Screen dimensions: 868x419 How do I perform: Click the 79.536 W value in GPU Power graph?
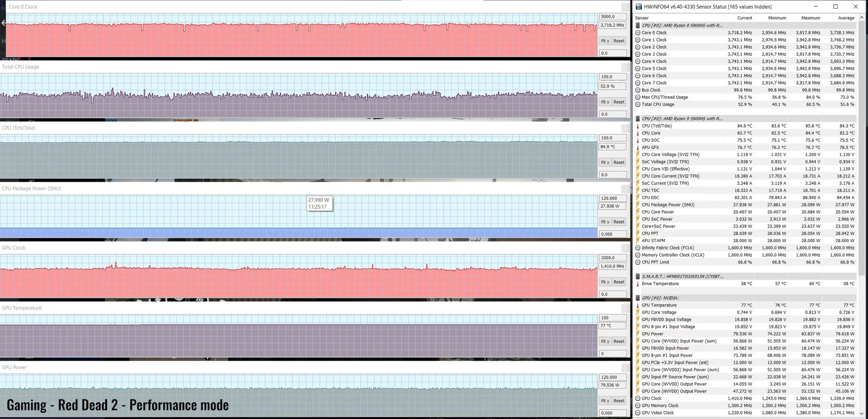(x=613, y=385)
